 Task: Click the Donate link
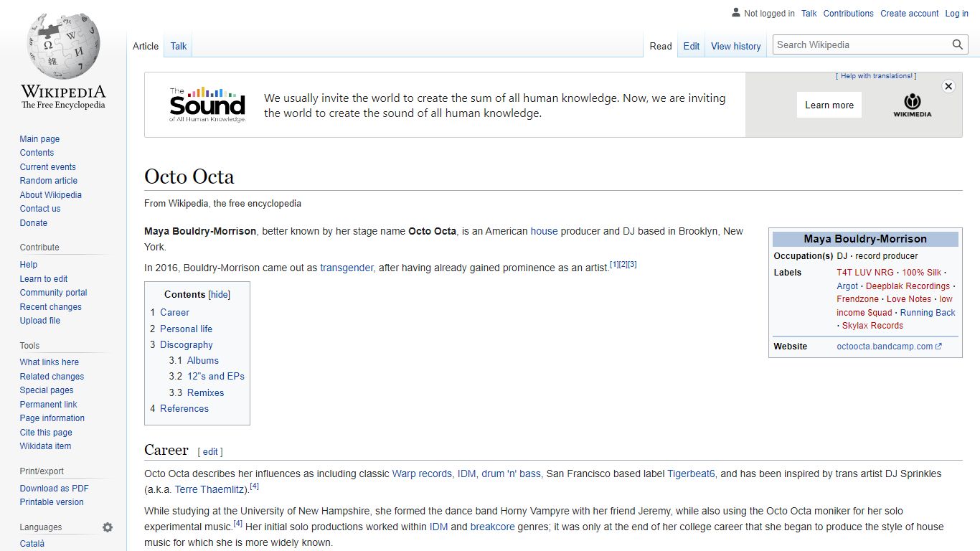[34, 223]
